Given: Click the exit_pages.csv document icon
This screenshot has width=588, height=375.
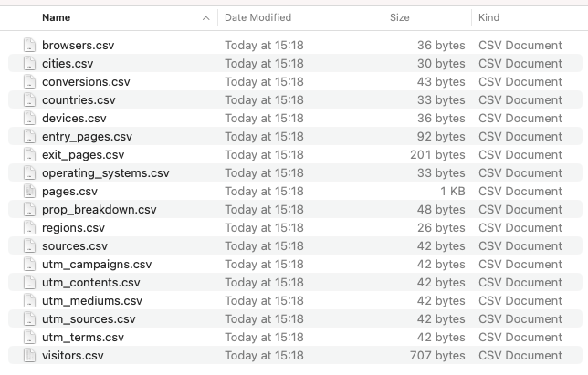Looking at the screenshot, I should (29, 155).
